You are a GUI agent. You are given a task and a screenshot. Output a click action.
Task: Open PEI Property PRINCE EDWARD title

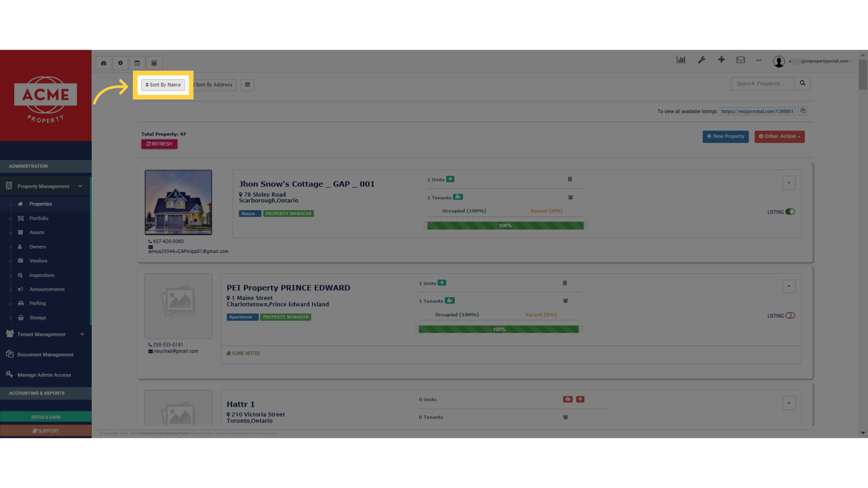pyautogui.click(x=288, y=288)
